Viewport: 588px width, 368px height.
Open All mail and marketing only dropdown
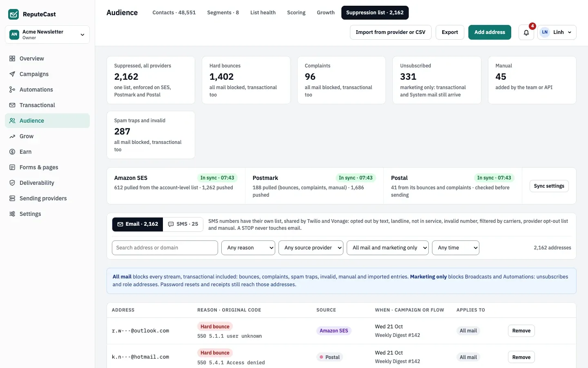click(388, 248)
